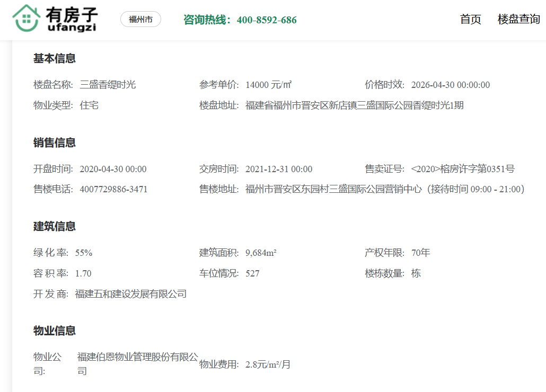Click the 建筑信息 section heading
This screenshot has height=392, width=546.
[55, 226]
